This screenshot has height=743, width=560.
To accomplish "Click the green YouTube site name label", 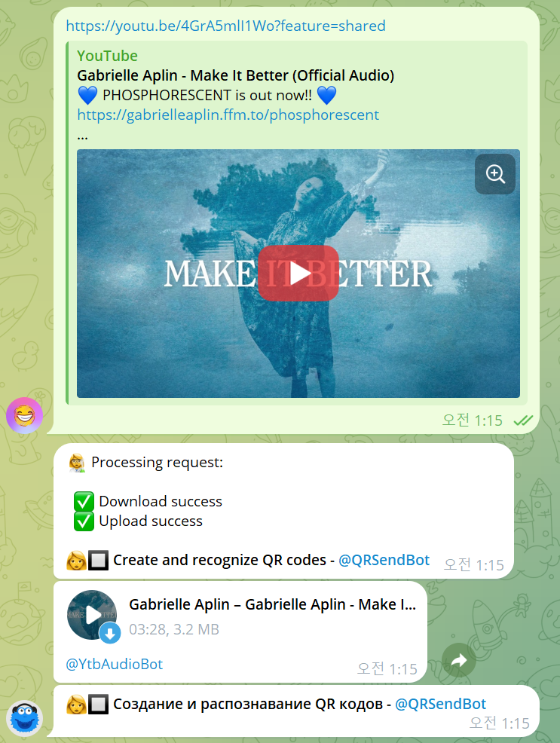I will point(107,56).
